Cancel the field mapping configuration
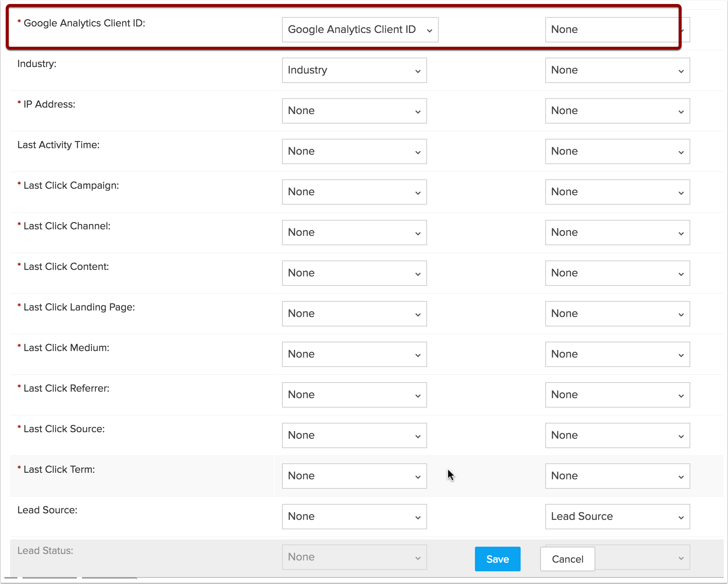728x584 pixels. [567, 559]
